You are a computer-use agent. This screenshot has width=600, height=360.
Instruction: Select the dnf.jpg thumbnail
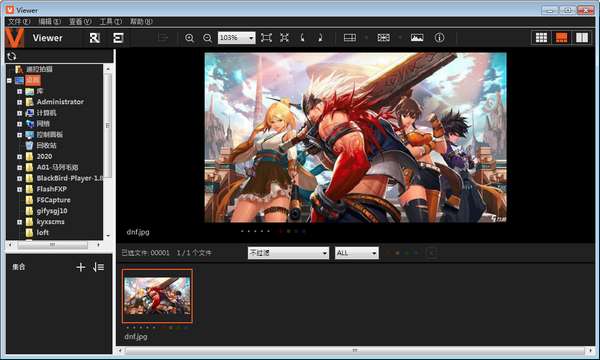click(x=157, y=296)
